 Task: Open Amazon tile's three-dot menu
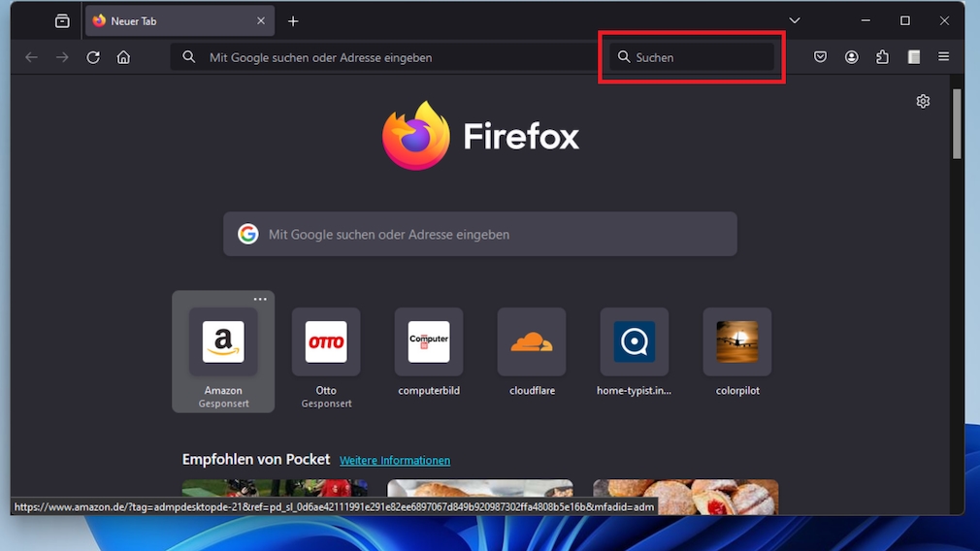pos(260,299)
